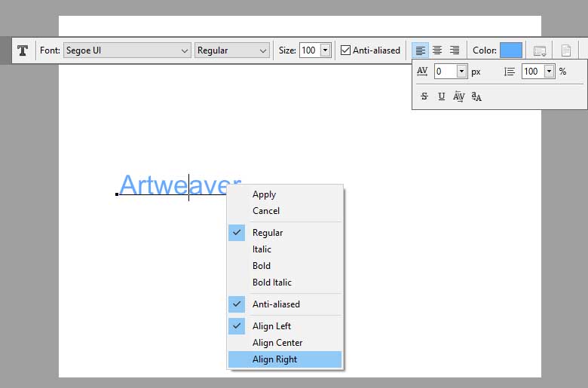
Task: Choose Align Right in the context menu
Action: (285, 359)
